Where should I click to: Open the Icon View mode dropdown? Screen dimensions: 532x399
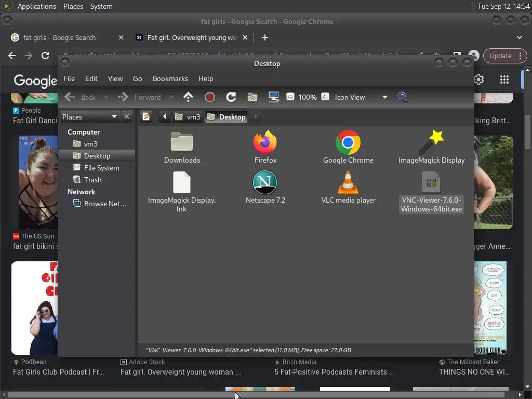coord(361,97)
